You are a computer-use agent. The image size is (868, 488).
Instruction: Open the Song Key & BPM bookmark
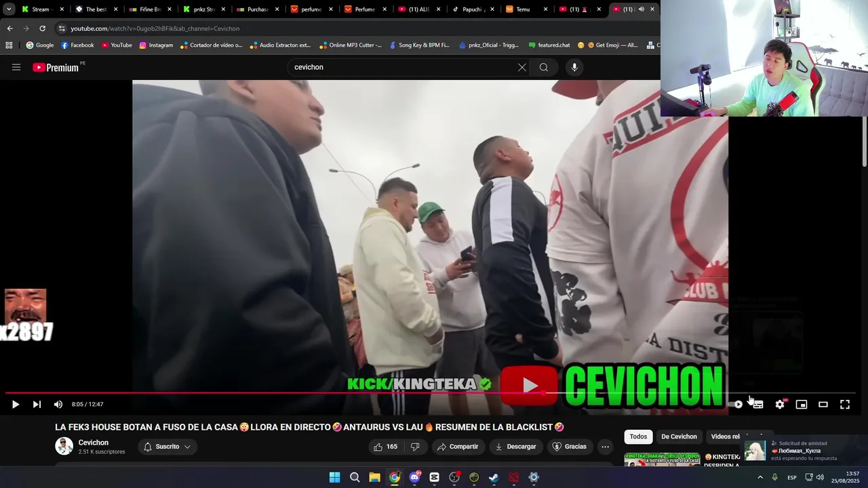coord(418,45)
